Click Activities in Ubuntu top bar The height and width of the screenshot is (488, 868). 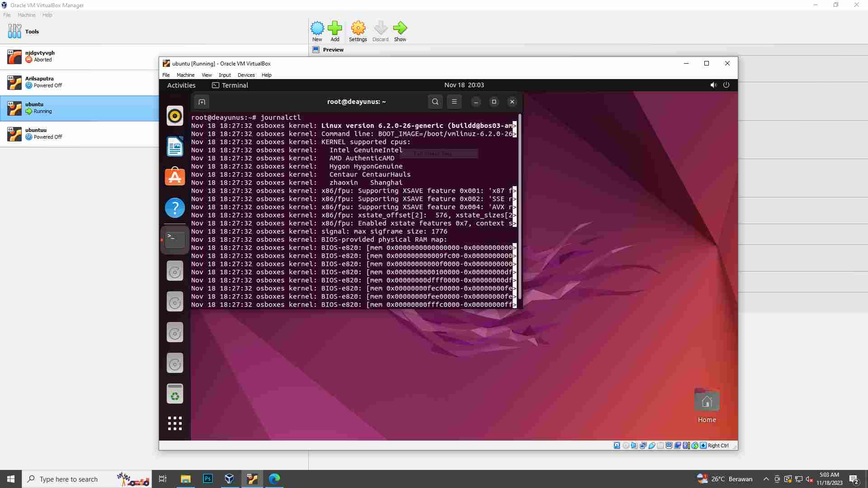181,85
